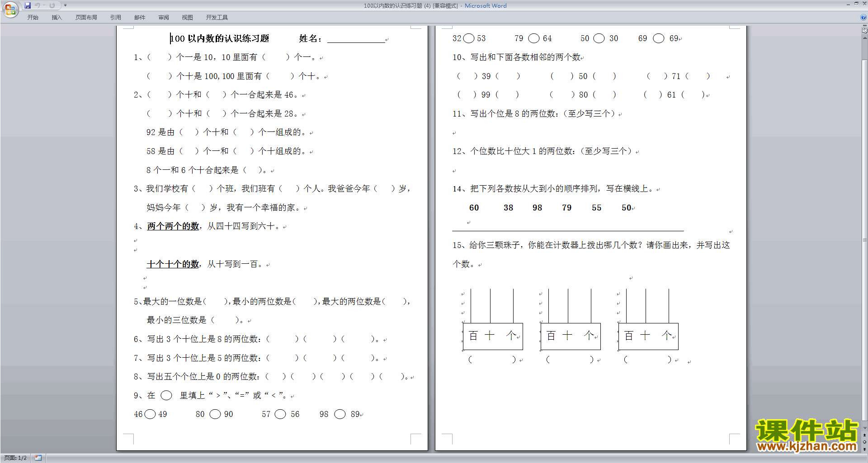
Task: Click the number 79 in question 14
Action: (x=566, y=208)
